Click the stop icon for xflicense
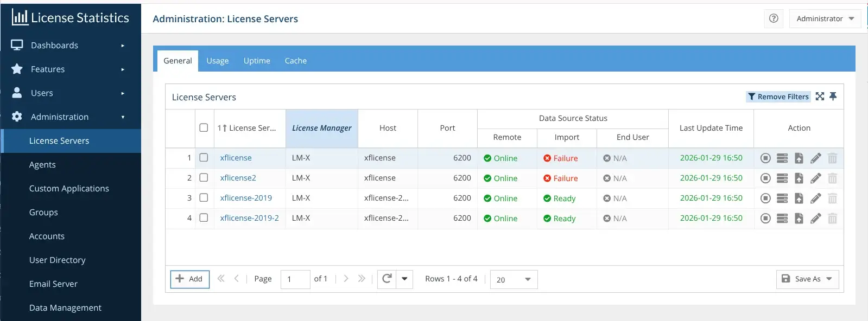 click(765, 158)
